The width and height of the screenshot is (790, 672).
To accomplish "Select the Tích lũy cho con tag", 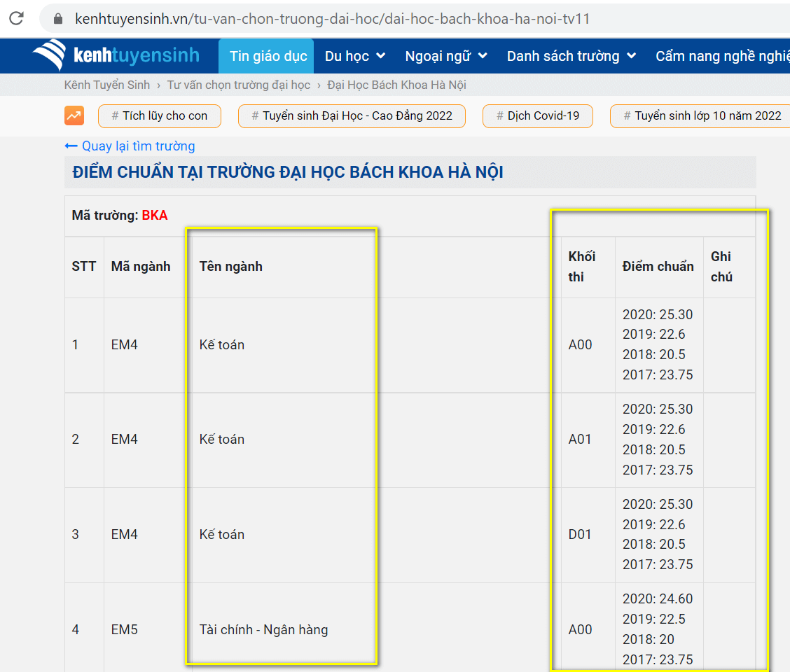I will tap(160, 115).
